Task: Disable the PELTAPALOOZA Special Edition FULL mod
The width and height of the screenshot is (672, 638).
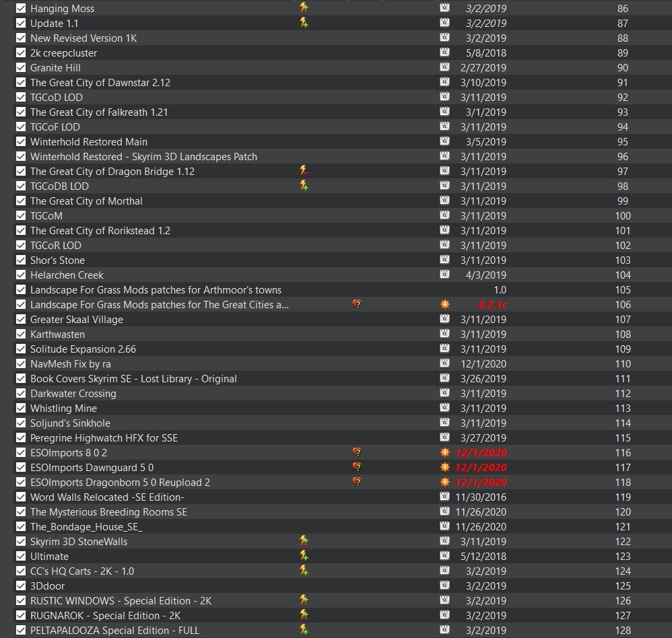Action: click(x=20, y=630)
